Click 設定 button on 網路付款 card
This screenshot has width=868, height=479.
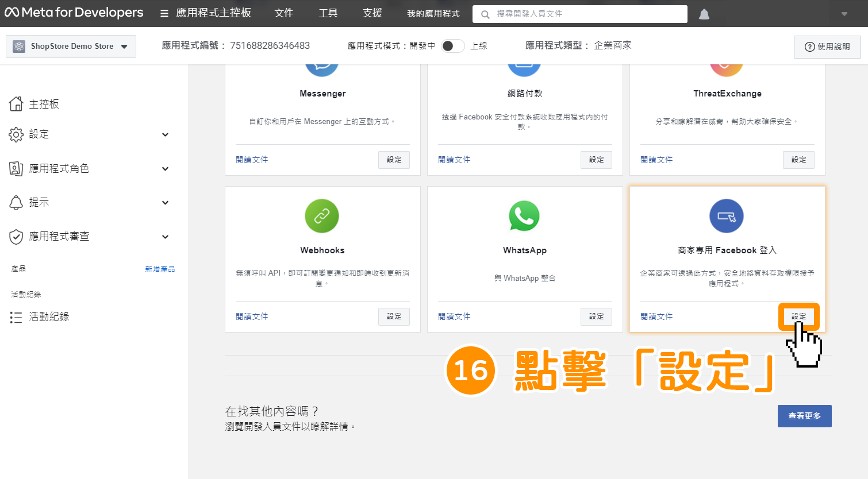(x=597, y=160)
